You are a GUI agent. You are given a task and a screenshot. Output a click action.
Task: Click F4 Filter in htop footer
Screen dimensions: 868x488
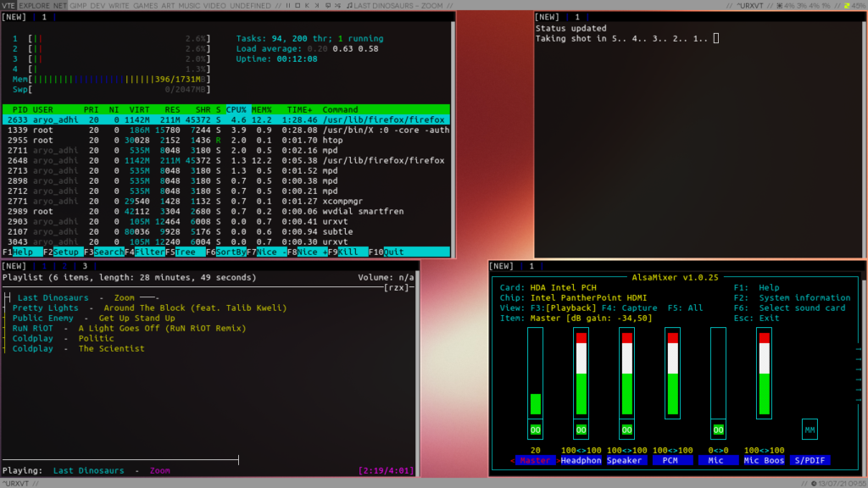pyautogui.click(x=144, y=252)
